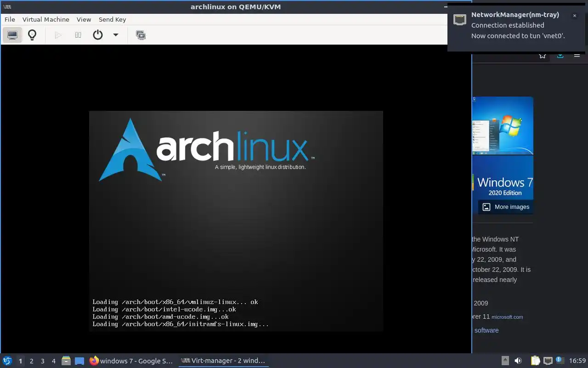This screenshot has height=368, width=588.
Task: Click the 16:59 panel clock
Action: coord(577,361)
